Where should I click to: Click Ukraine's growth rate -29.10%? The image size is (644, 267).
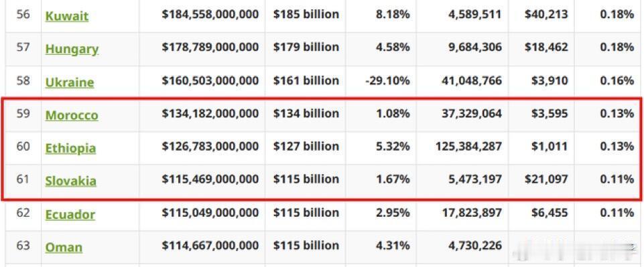[387, 81]
